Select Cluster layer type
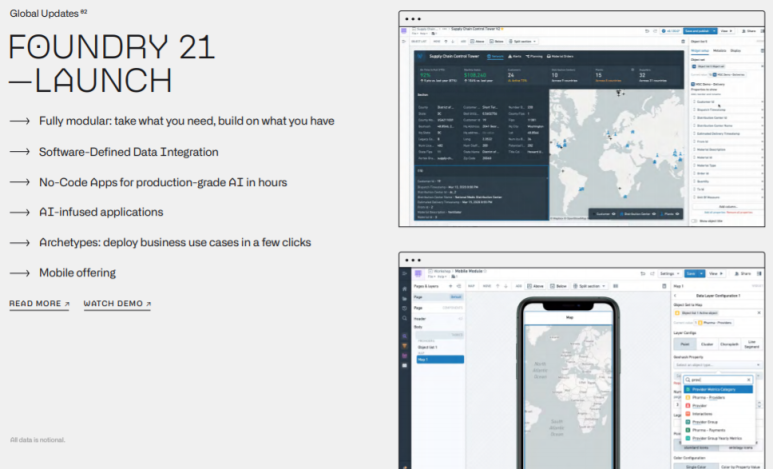This screenshot has width=773, height=469. point(707,344)
